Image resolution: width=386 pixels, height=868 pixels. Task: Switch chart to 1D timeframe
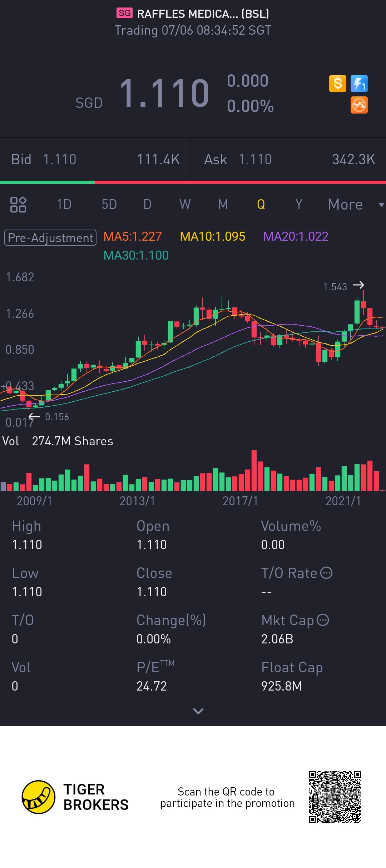(64, 205)
